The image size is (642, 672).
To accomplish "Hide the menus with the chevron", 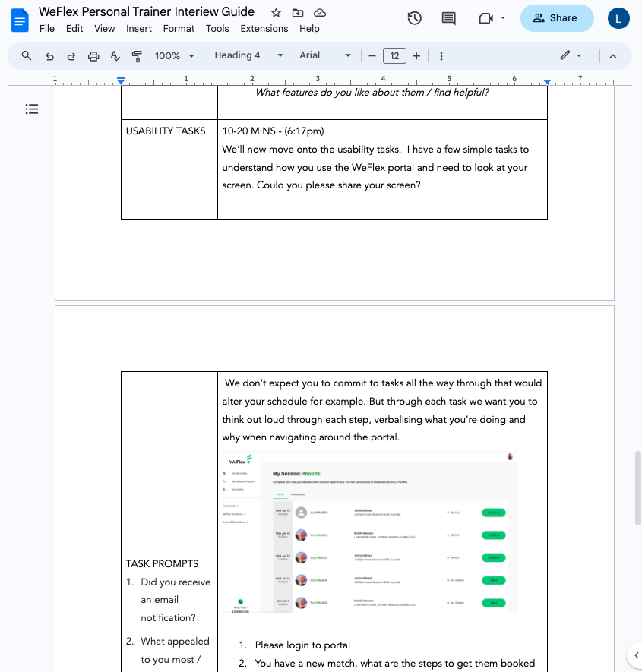I will [613, 56].
